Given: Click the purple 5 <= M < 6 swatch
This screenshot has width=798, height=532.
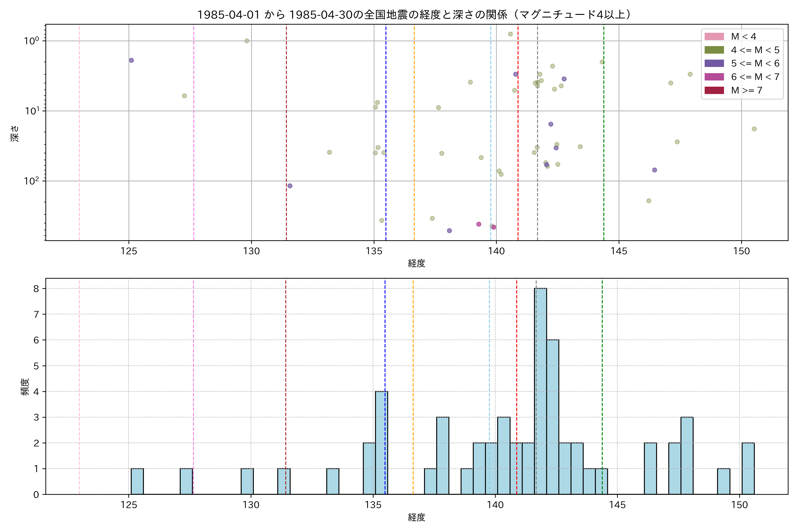Looking at the screenshot, I should tap(714, 63).
